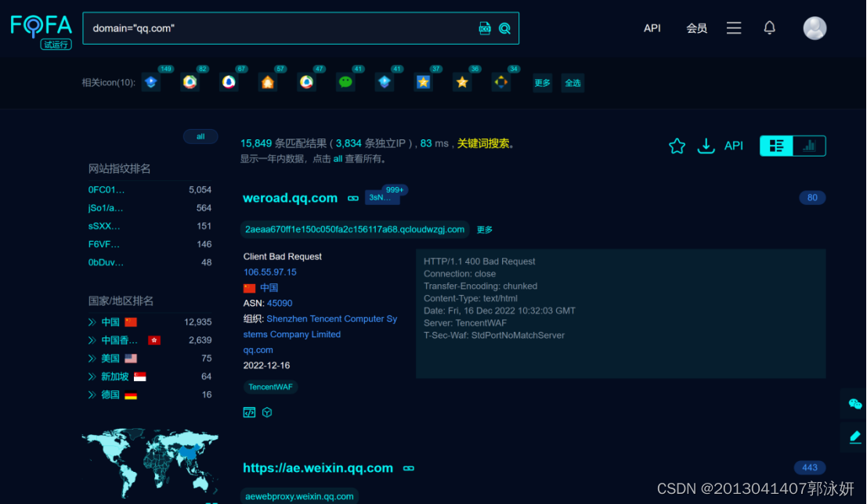867x504 pixels.
Task: Click Shenzhen Tencent Computer Systems organization link
Action: (x=320, y=326)
